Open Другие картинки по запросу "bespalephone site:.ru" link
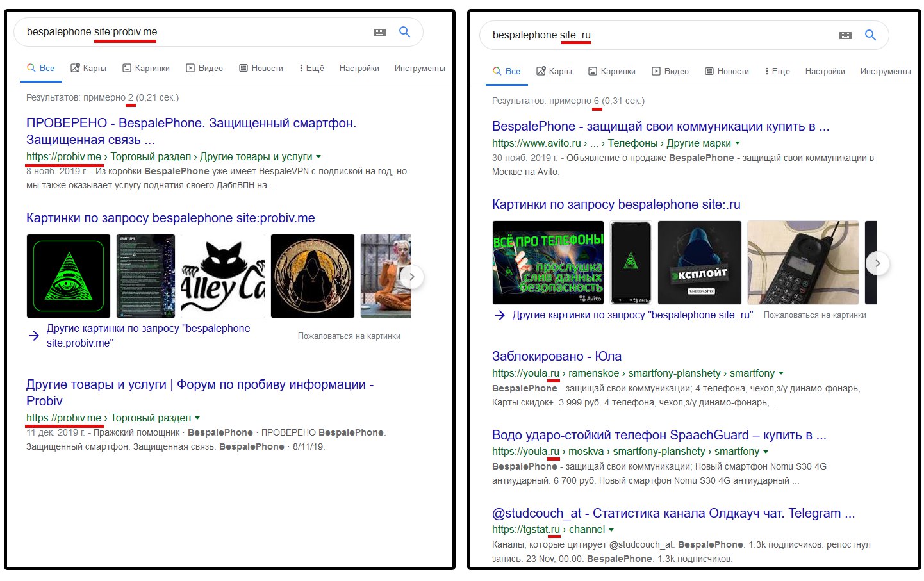This screenshot has height=581, width=924. coord(632,315)
